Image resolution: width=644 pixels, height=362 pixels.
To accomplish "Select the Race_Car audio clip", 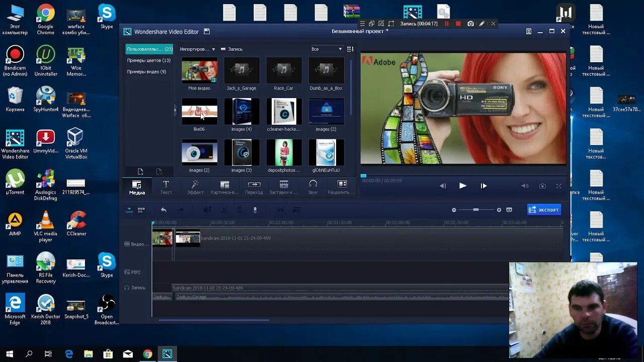I will 284,70.
